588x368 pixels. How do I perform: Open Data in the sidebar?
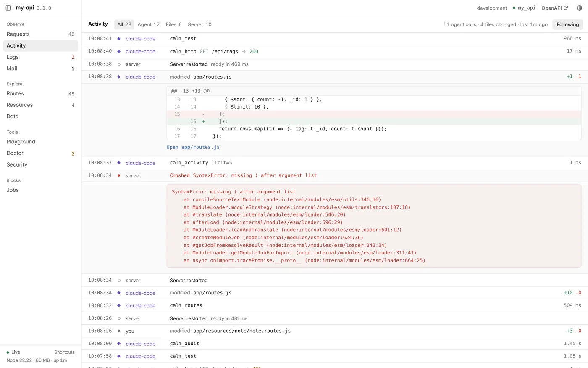coord(41,116)
